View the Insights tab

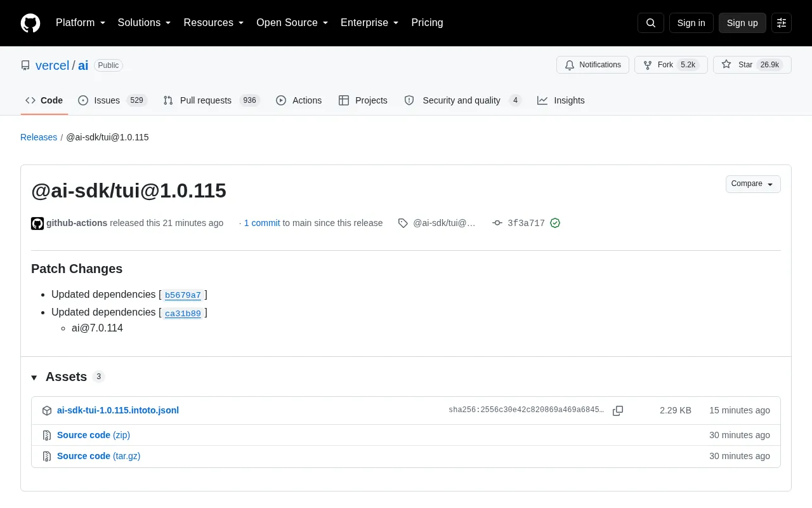561,100
